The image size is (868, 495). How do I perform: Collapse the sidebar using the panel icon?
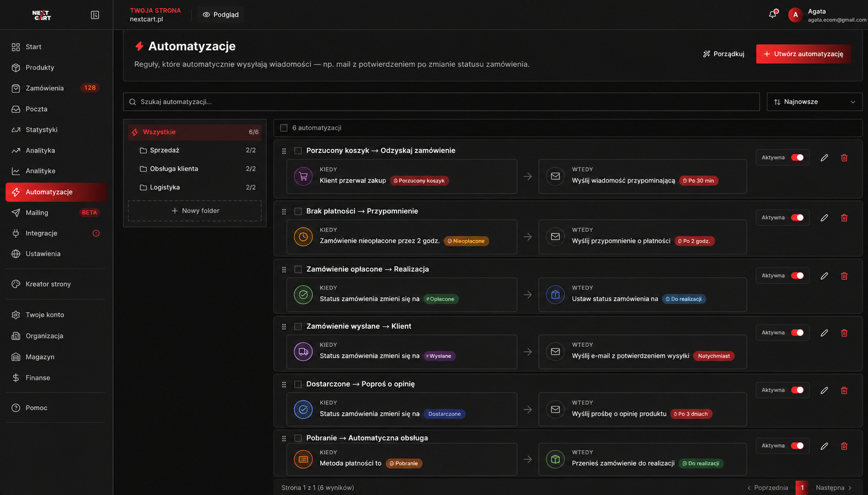point(95,15)
